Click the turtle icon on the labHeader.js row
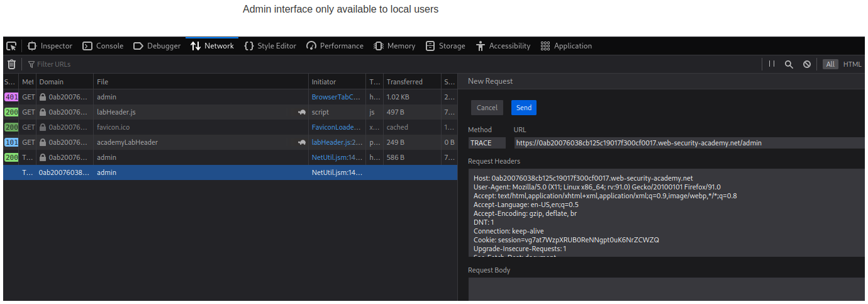Image resolution: width=868 pixels, height=304 pixels. 302,112
